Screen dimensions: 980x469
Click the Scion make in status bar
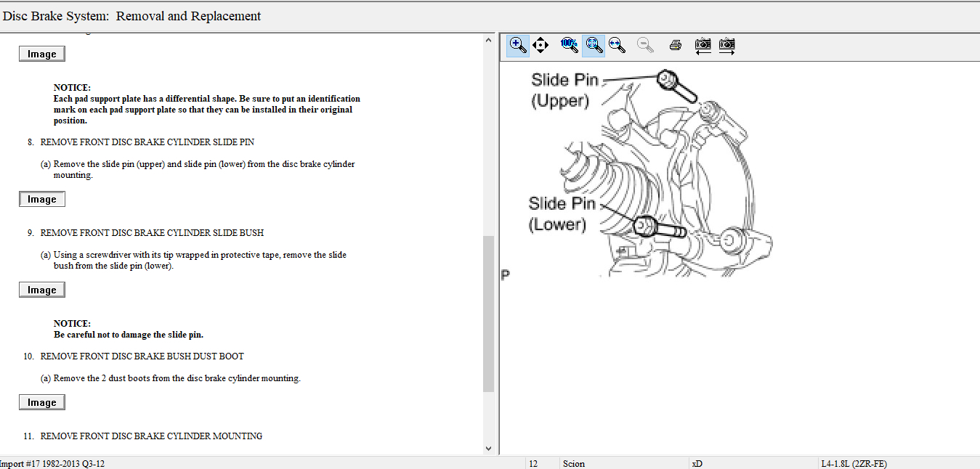[574, 464]
